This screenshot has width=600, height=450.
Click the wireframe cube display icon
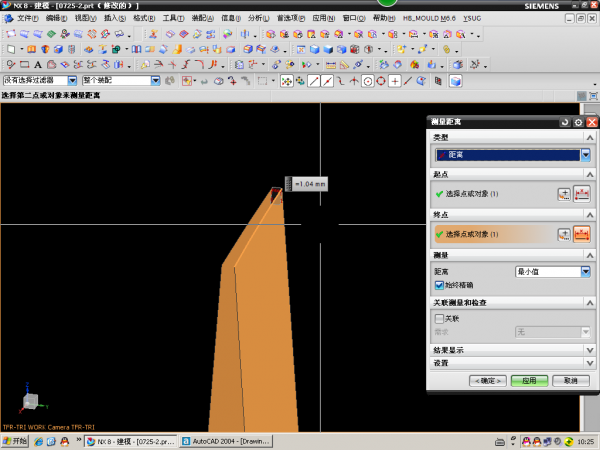(341, 49)
